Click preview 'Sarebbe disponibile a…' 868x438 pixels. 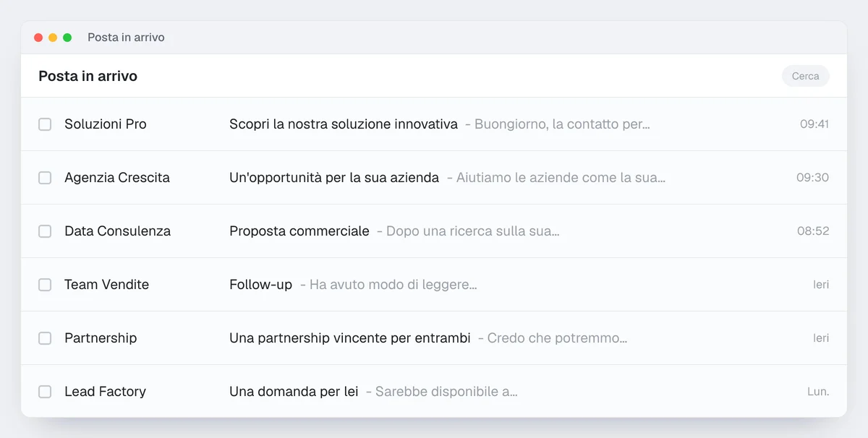(x=446, y=392)
